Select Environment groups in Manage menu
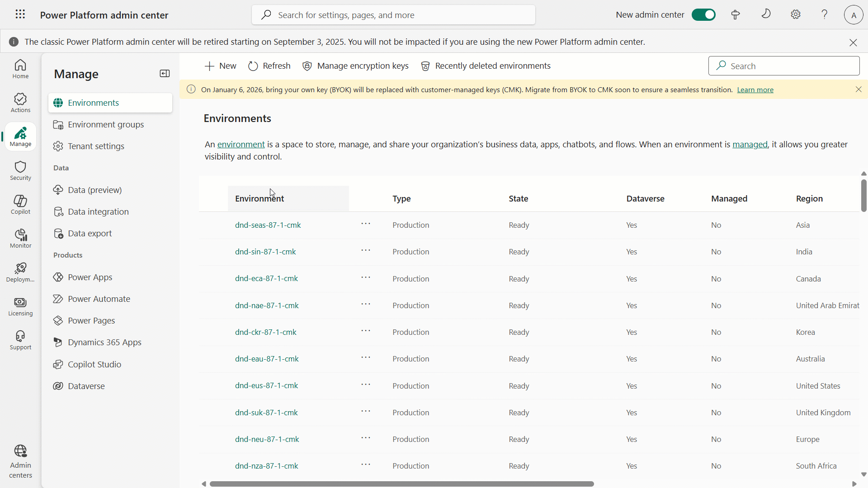This screenshot has width=868, height=488. tap(106, 124)
